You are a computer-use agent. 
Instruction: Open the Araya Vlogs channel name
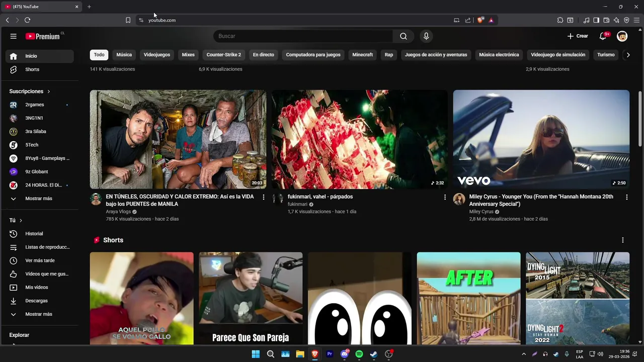tap(118, 212)
